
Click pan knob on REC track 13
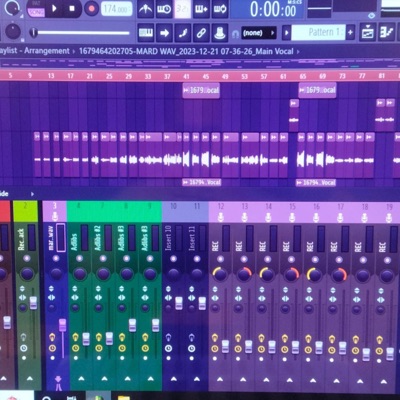[x=244, y=274]
